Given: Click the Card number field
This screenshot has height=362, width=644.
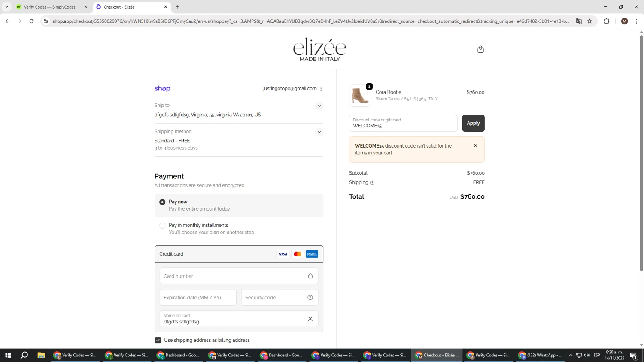Looking at the screenshot, I should coord(239,276).
